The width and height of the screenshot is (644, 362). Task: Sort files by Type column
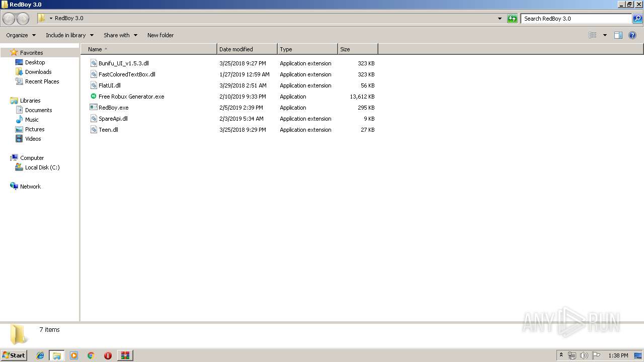pos(307,49)
